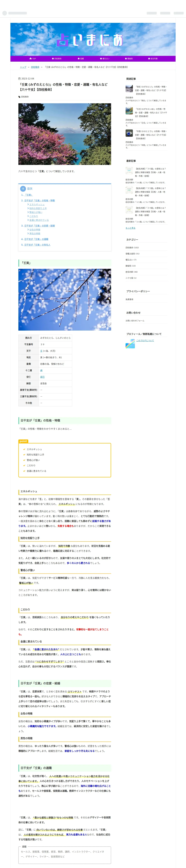Select category 四柱推命 (102)
The width and height of the screenshot is (186, 868).
[132, 248]
